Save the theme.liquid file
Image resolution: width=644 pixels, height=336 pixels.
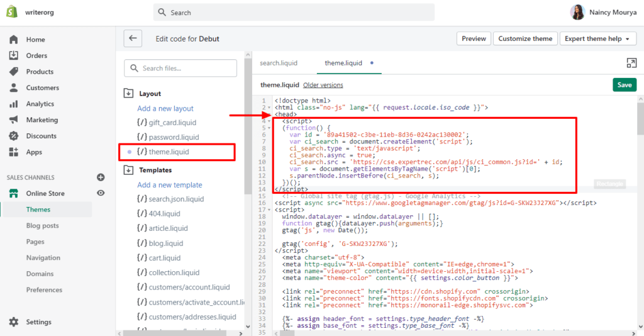pyautogui.click(x=624, y=85)
